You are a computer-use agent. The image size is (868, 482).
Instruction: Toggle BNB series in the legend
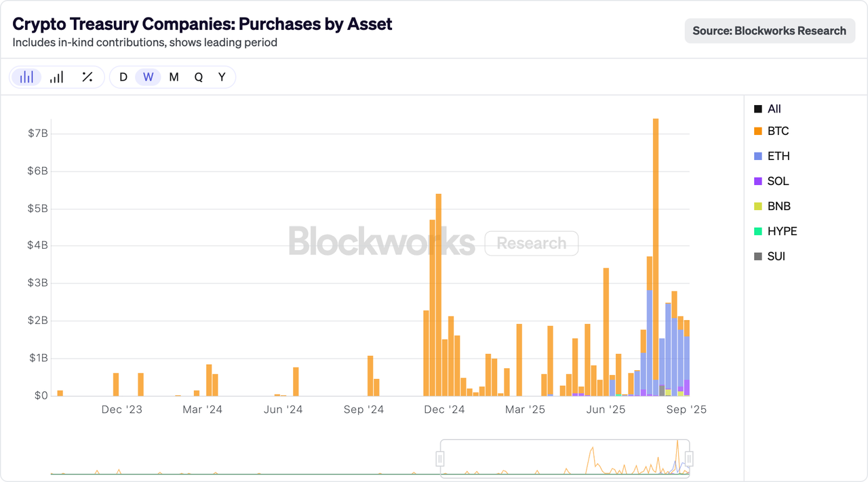coord(772,206)
